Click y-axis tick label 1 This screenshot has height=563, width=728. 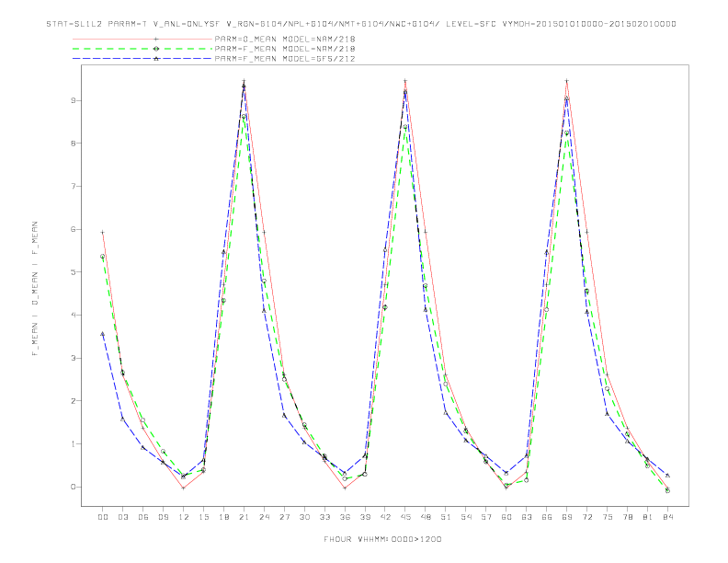pyautogui.click(x=73, y=444)
